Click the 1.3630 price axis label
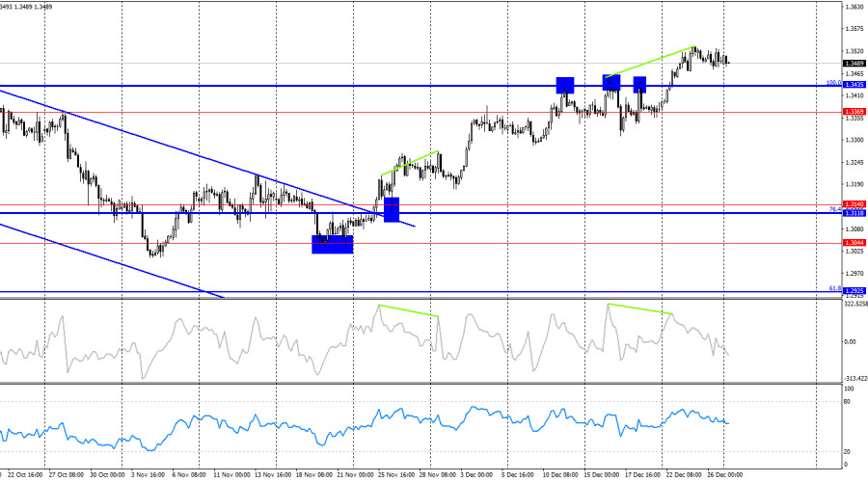The image size is (868, 482). click(855, 7)
